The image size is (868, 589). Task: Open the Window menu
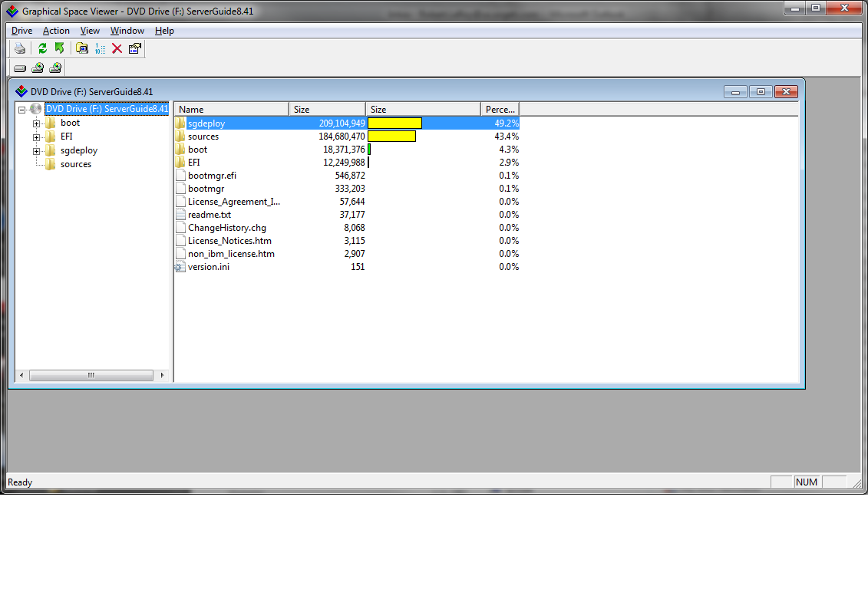tap(127, 31)
